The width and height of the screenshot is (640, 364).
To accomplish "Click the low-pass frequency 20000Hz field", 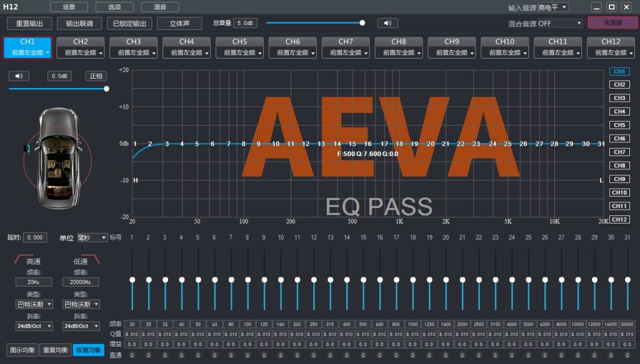I will point(81,282).
